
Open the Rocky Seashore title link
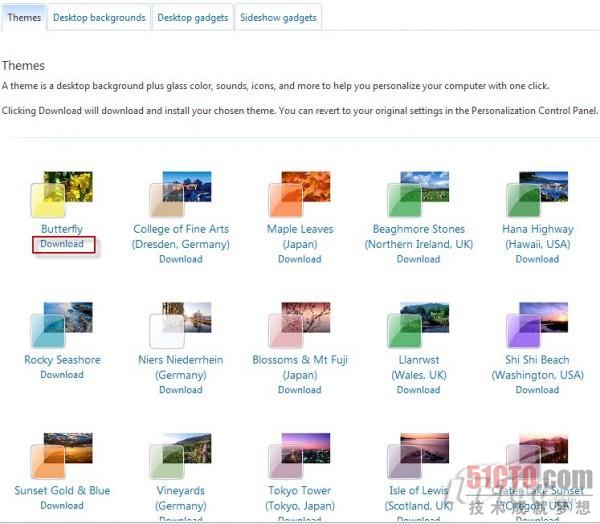point(62,360)
